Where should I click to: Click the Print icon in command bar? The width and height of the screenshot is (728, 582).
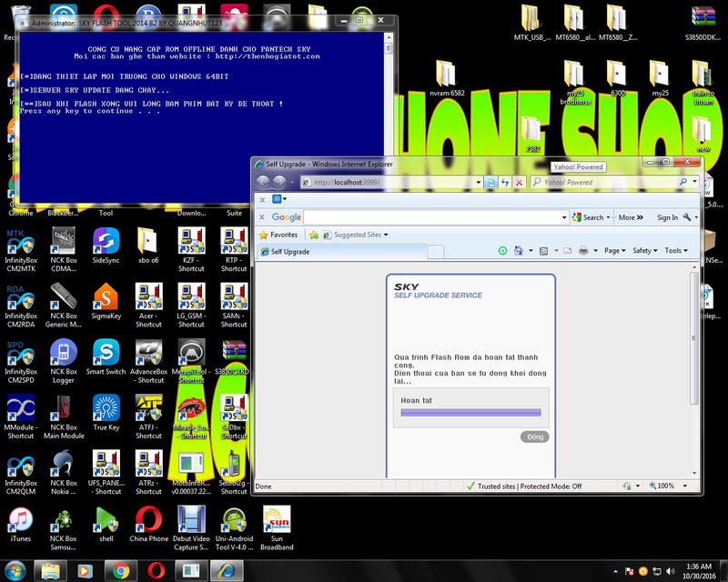click(583, 251)
